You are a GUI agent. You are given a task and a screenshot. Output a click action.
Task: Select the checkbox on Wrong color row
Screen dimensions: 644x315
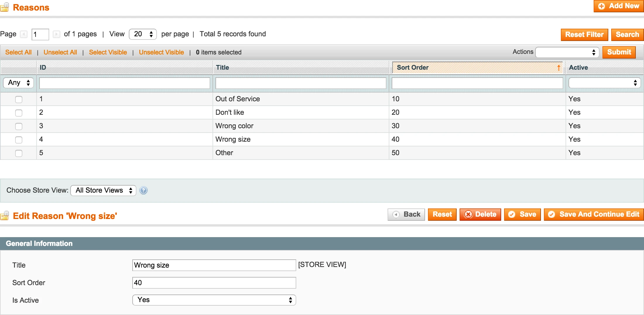click(x=19, y=126)
